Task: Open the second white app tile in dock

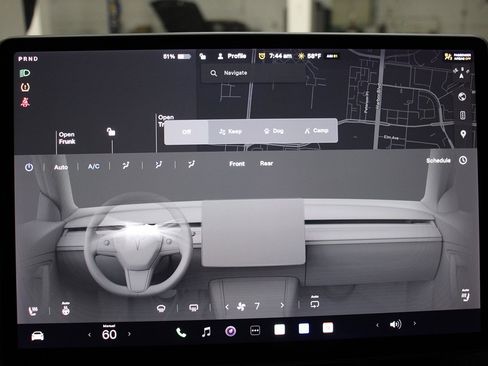Action: pyautogui.click(x=304, y=329)
